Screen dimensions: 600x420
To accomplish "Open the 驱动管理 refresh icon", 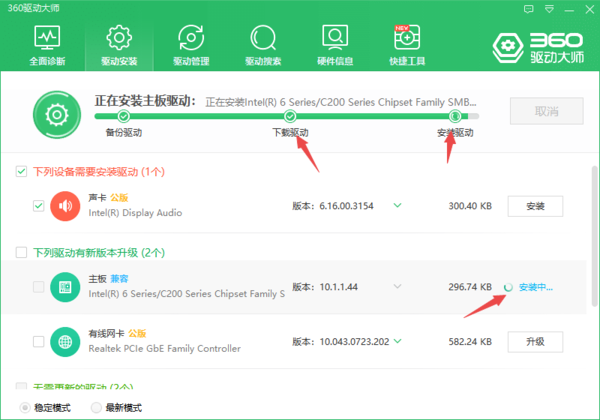I will (x=191, y=37).
